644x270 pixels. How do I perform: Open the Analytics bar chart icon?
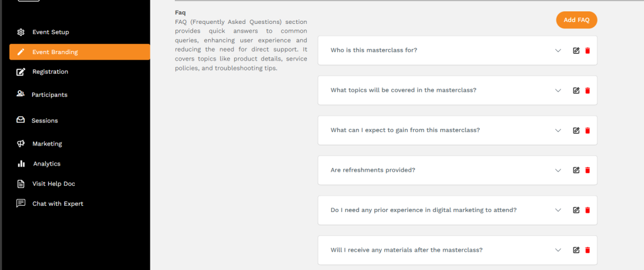pyautogui.click(x=21, y=164)
